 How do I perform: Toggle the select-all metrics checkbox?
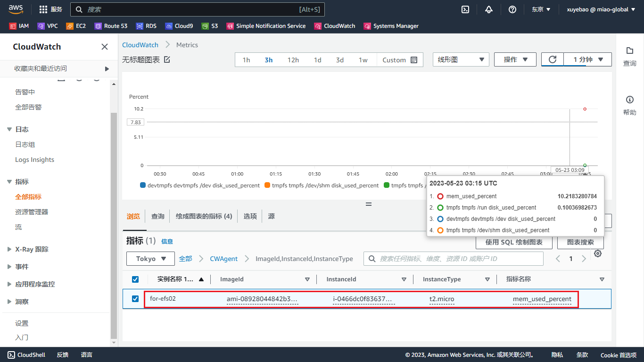coord(135,279)
